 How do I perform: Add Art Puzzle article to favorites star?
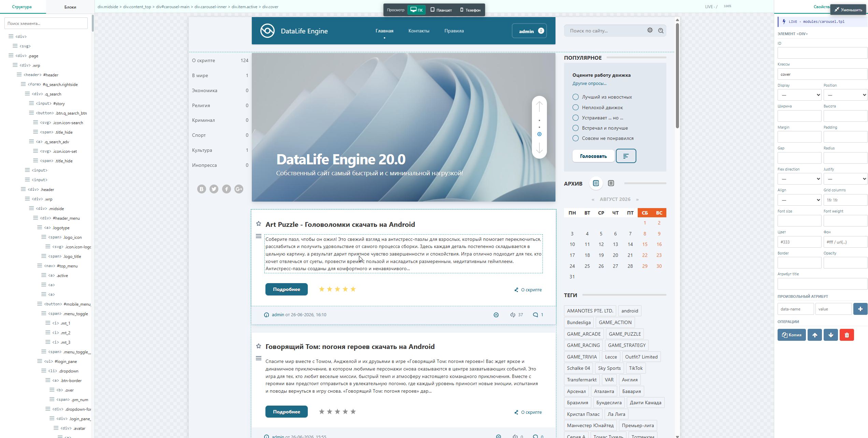[x=259, y=224]
